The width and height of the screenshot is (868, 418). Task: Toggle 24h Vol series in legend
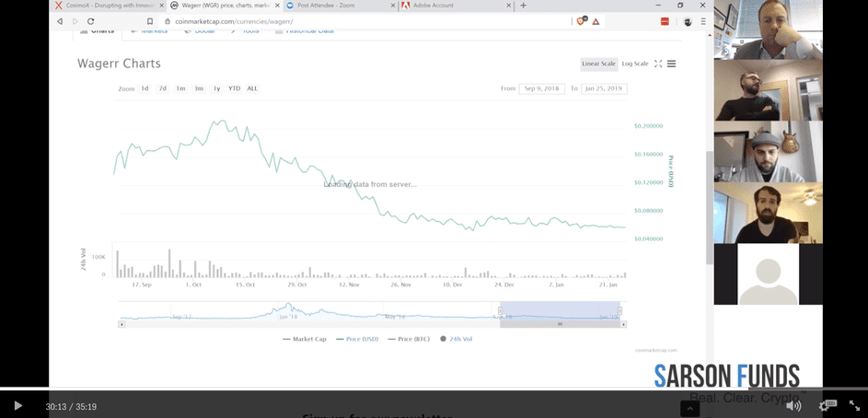coord(457,339)
